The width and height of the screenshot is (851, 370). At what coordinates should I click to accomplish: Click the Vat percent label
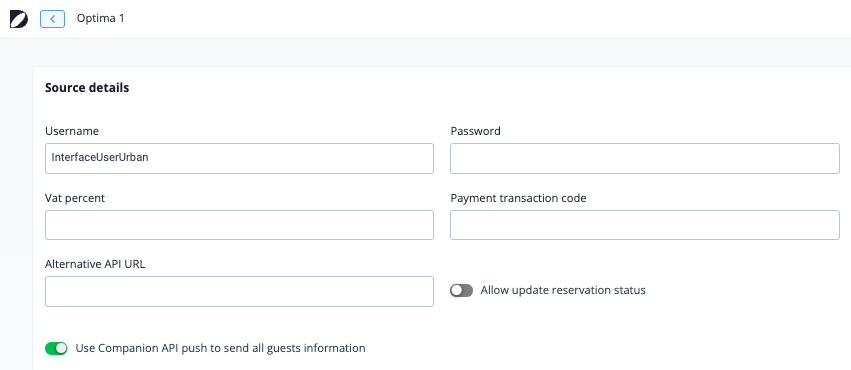click(75, 199)
